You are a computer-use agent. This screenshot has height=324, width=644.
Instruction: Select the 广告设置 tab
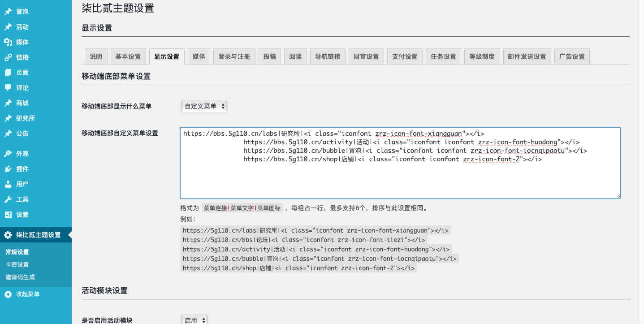click(x=572, y=56)
